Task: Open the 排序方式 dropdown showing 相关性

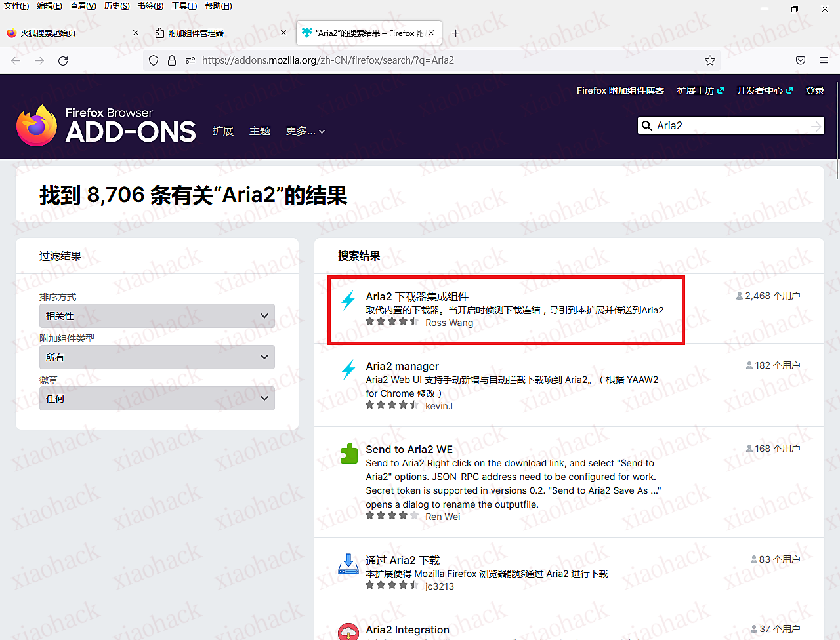Action: (157, 316)
